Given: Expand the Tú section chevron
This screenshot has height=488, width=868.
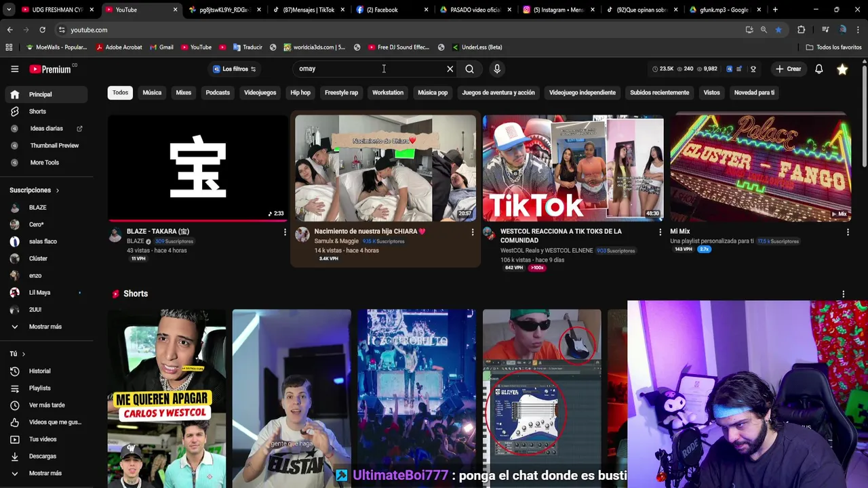Looking at the screenshot, I should [x=23, y=354].
